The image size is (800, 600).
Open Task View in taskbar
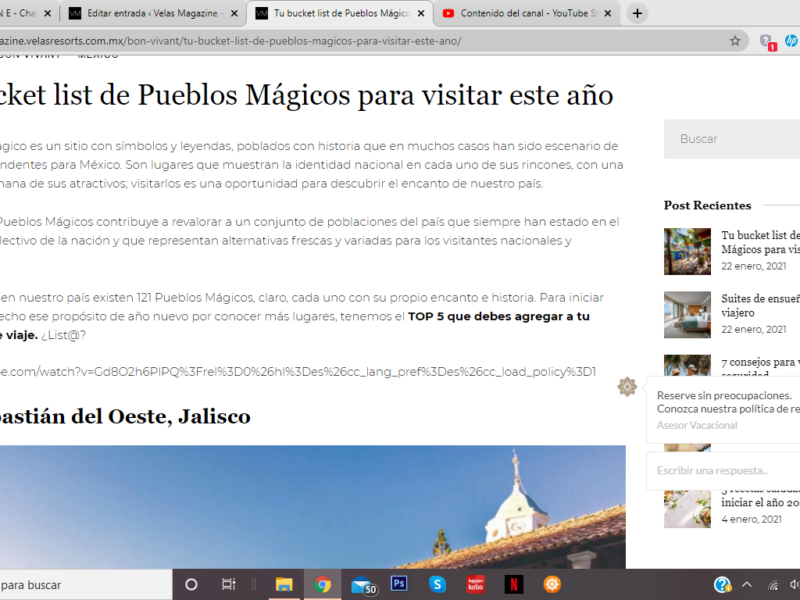(229, 584)
